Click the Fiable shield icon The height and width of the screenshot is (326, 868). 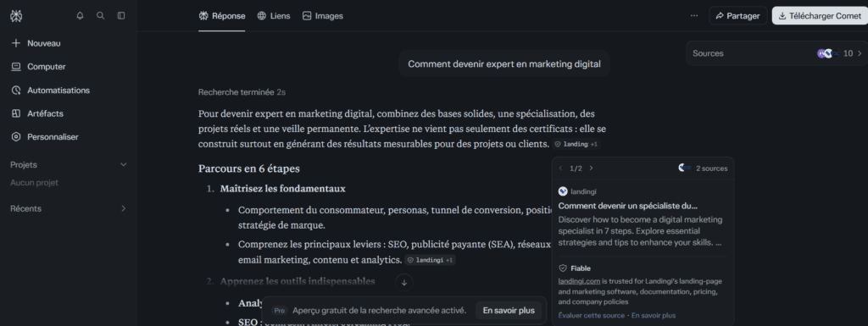pos(563,268)
